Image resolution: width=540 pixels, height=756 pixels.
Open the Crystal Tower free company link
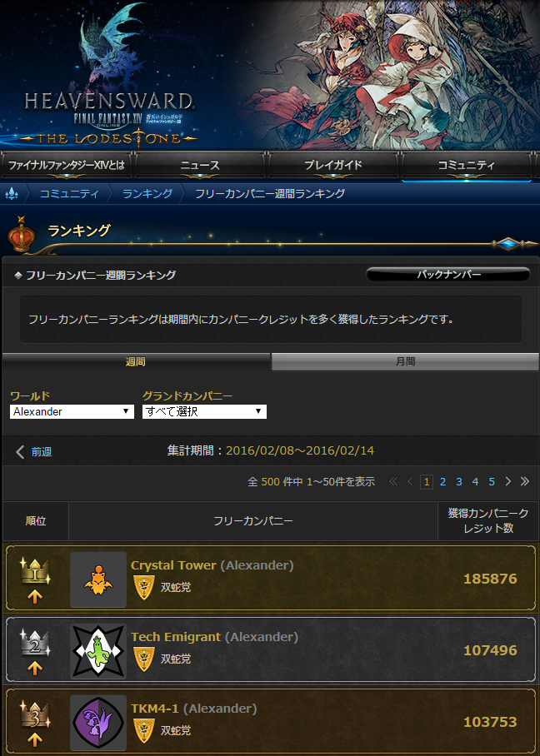click(x=173, y=565)
